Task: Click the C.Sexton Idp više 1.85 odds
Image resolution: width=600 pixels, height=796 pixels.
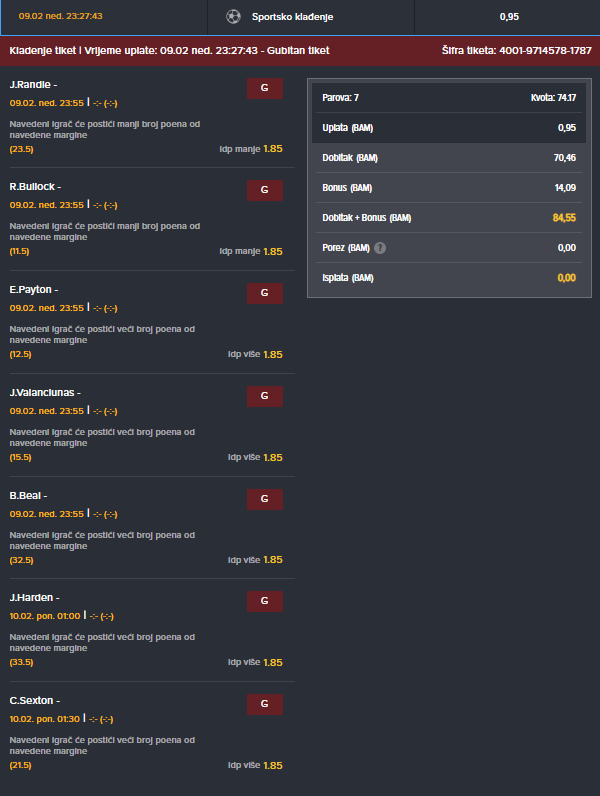Action: tap(255, 766)
